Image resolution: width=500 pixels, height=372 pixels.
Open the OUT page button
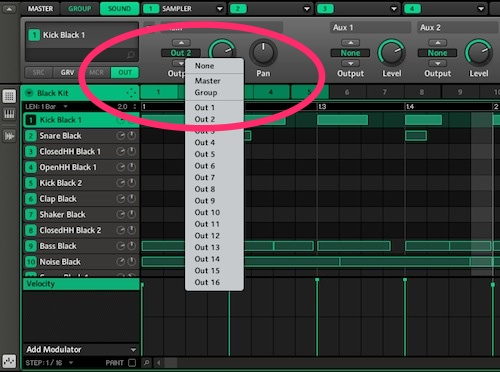coord(125,73)
